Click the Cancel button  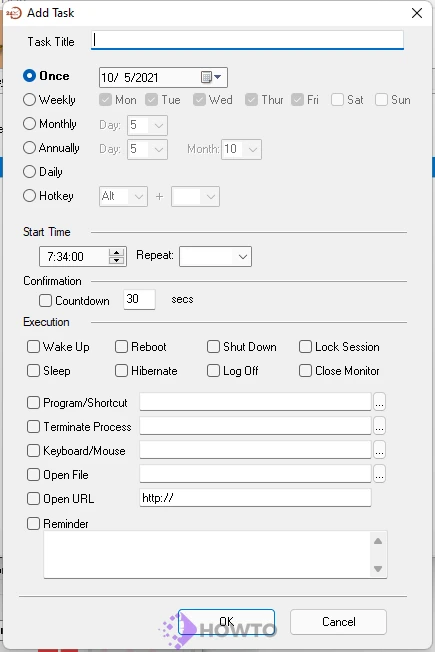point(339,622)
